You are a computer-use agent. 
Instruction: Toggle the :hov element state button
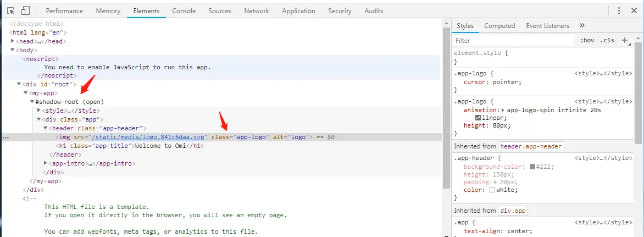[x=587, y=40]
